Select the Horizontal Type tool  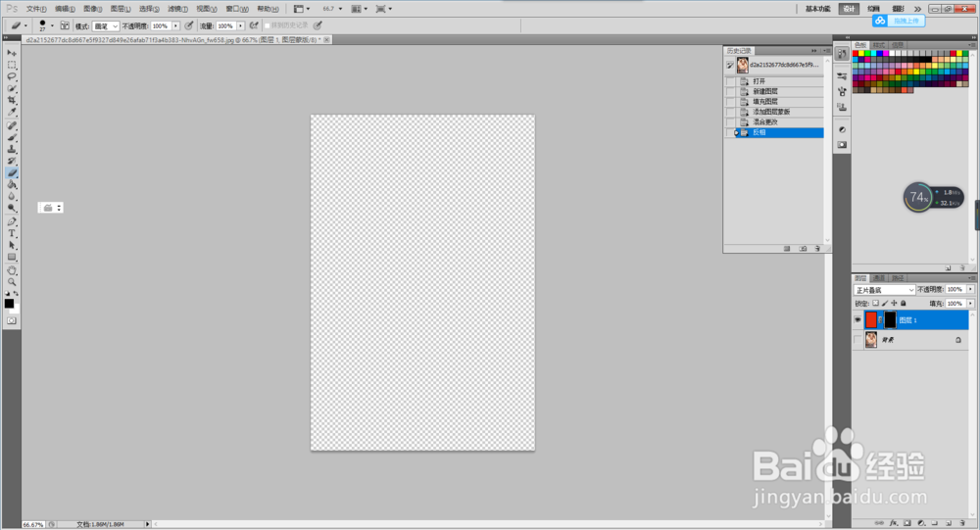11,234
